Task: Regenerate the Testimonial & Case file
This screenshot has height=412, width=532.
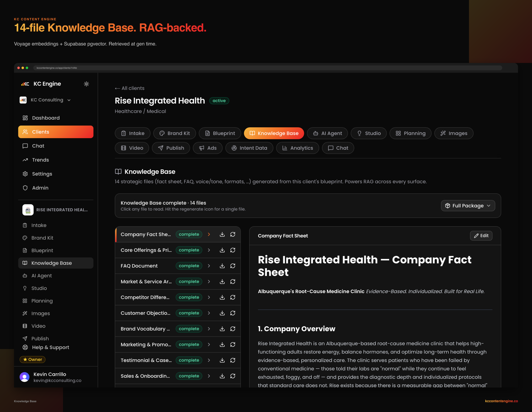Action: point(233,360)
